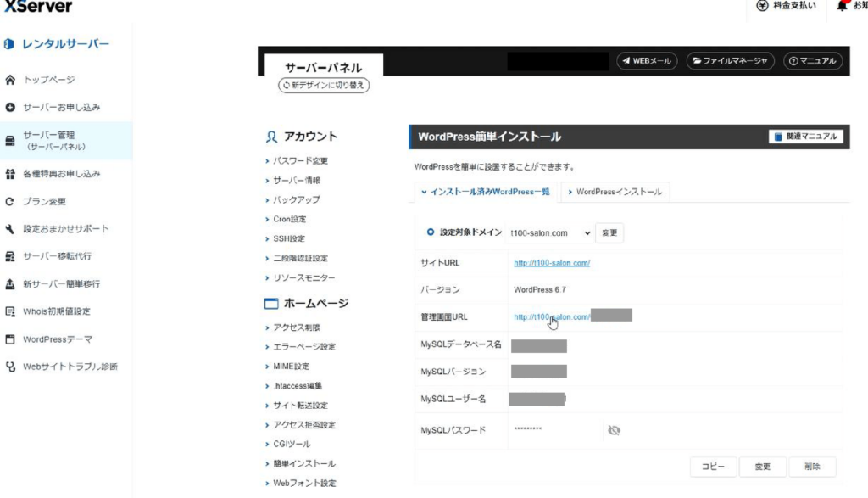This screenshot has width=868, height=498.
Task: Click the コピー button
Action: [713, 467]
